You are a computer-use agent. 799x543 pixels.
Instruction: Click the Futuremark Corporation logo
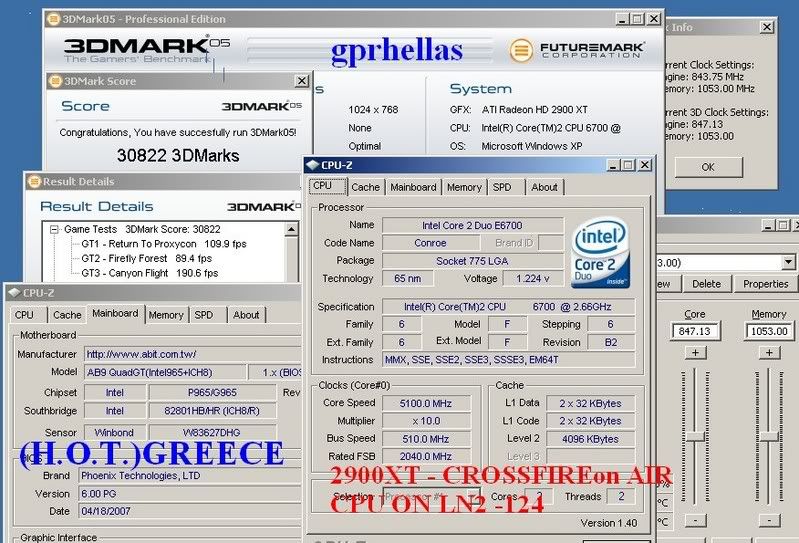point(577,50)
